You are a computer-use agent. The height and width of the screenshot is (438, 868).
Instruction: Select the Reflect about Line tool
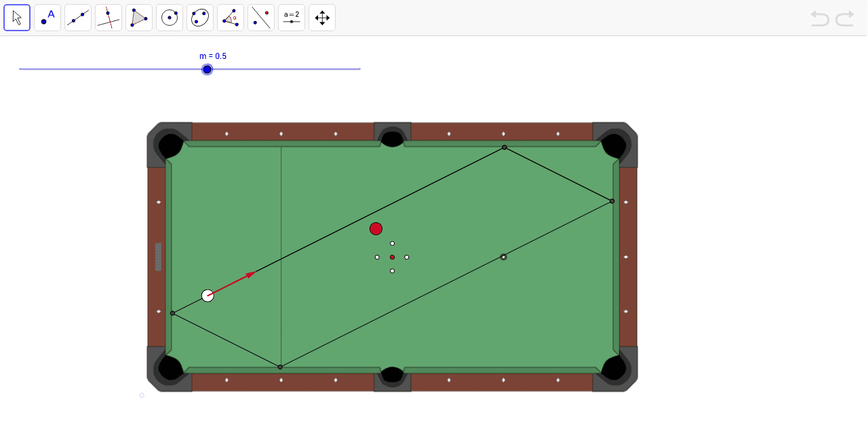coord(261,17)
